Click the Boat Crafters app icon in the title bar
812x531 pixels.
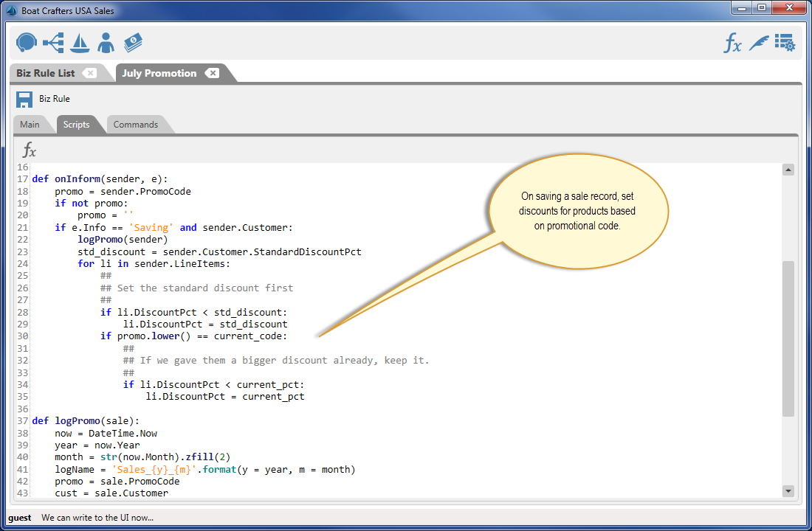tap(11, 10)
